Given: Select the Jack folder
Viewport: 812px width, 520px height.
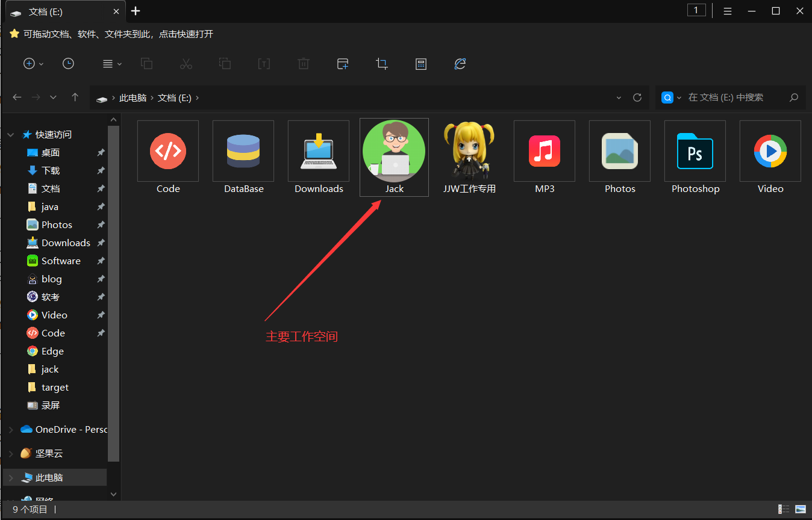Looking at the screenshot, I should tap(394, 157).
